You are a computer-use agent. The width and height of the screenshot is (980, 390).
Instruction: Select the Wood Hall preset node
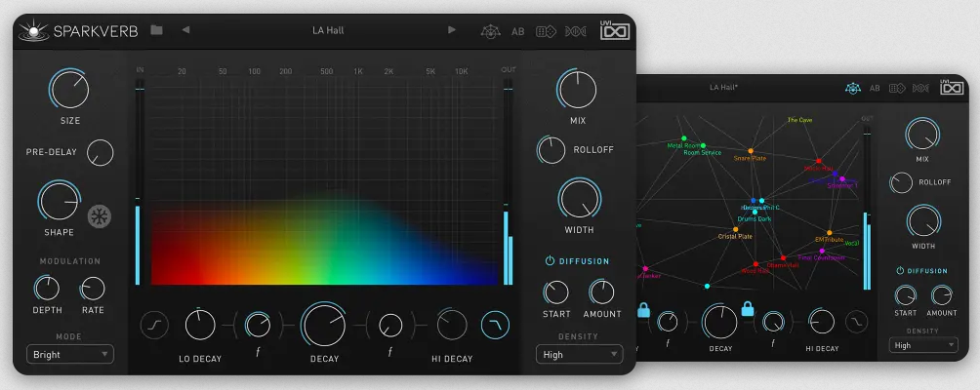(x=755, y=264)
